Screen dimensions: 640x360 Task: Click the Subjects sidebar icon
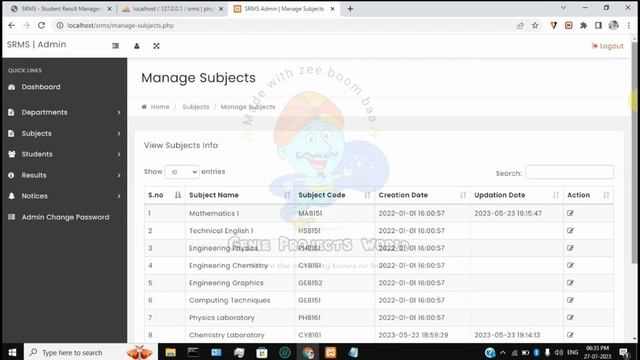(11, 133)
